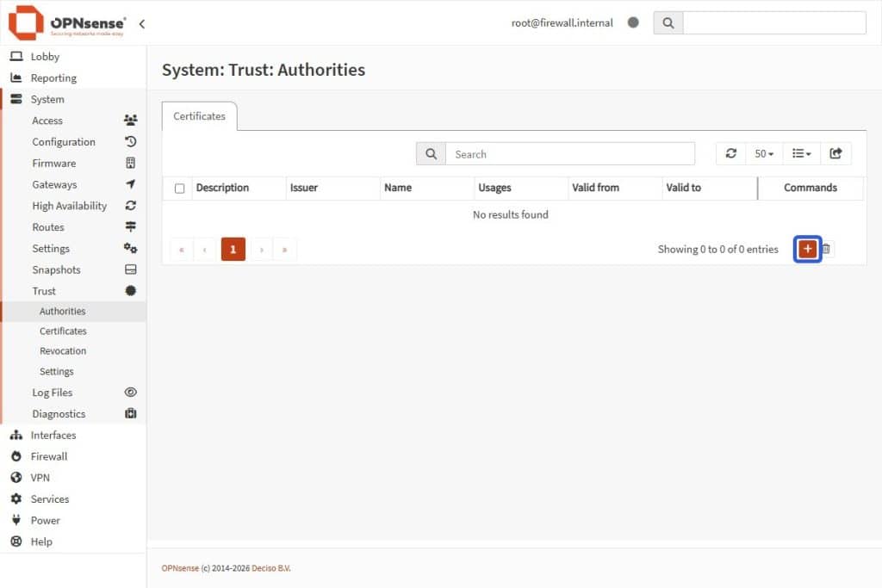Open High Availability using the sync icon
882x588 pixels.
pyautogui.click(x=131, y=205)
